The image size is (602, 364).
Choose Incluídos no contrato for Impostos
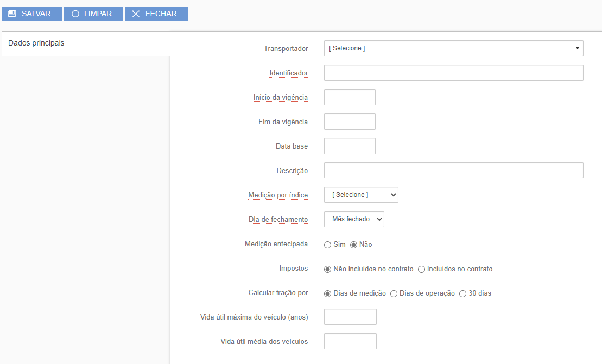[x=421, y=269]
